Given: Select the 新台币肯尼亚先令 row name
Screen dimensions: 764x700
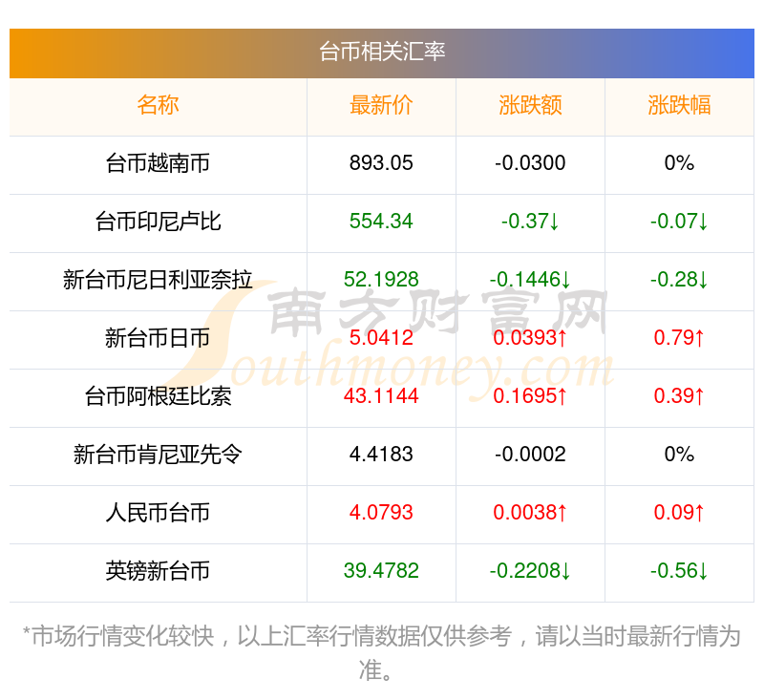Looking at the screenshot, I should click(x=158, y=455).
